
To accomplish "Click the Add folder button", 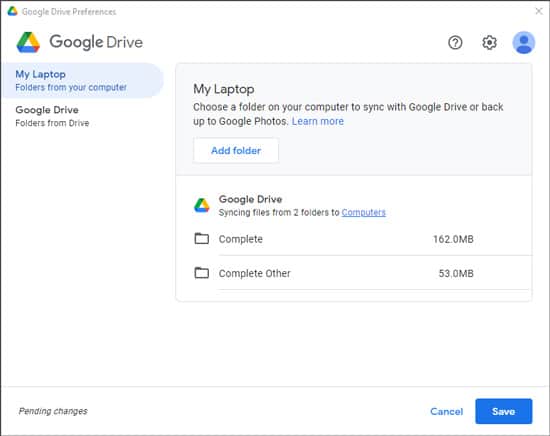I will pos(236,150).
